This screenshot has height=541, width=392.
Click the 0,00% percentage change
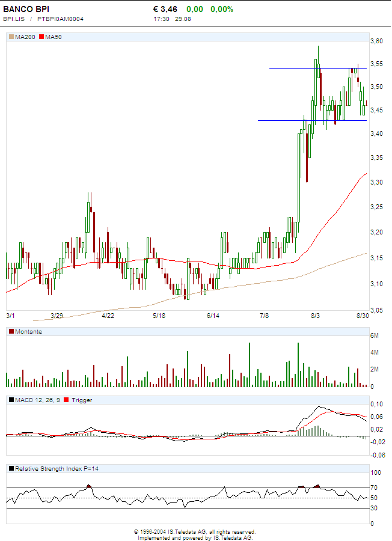[x=222, y=9]
